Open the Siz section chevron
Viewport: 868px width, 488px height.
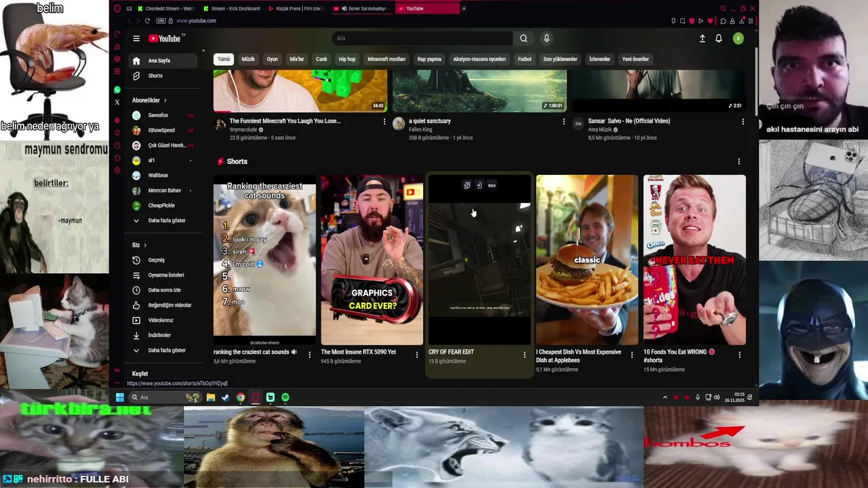point(145,245)
